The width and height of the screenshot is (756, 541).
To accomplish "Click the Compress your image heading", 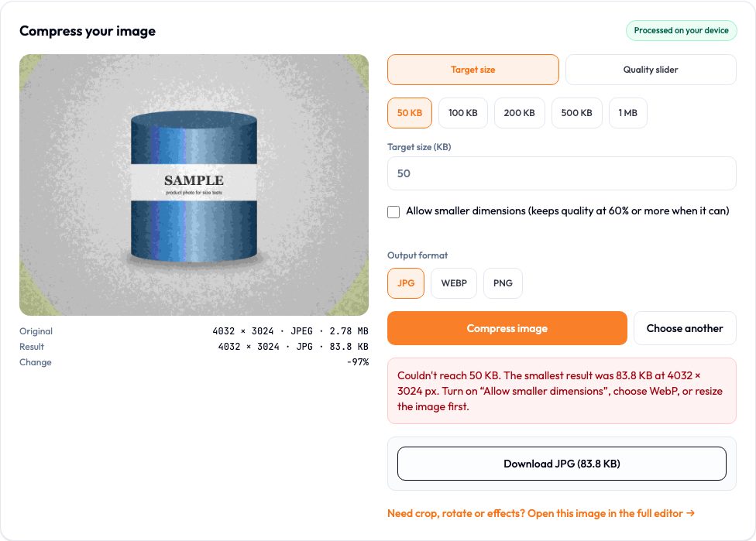I will [88, 31].
